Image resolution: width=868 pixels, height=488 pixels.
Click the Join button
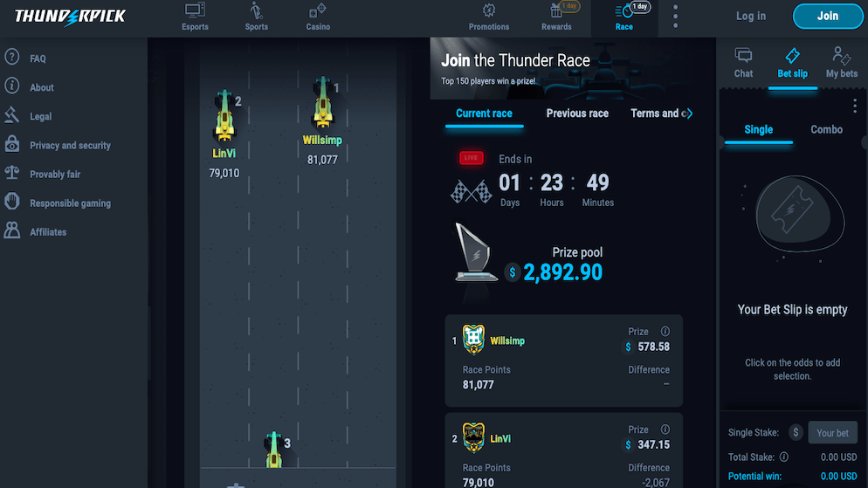point(828,16)
